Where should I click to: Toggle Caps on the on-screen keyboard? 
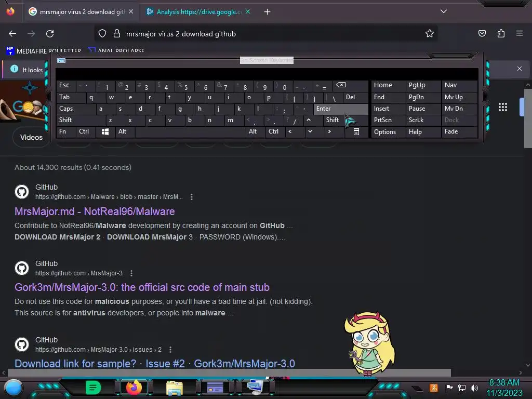[x=76, y=109]
